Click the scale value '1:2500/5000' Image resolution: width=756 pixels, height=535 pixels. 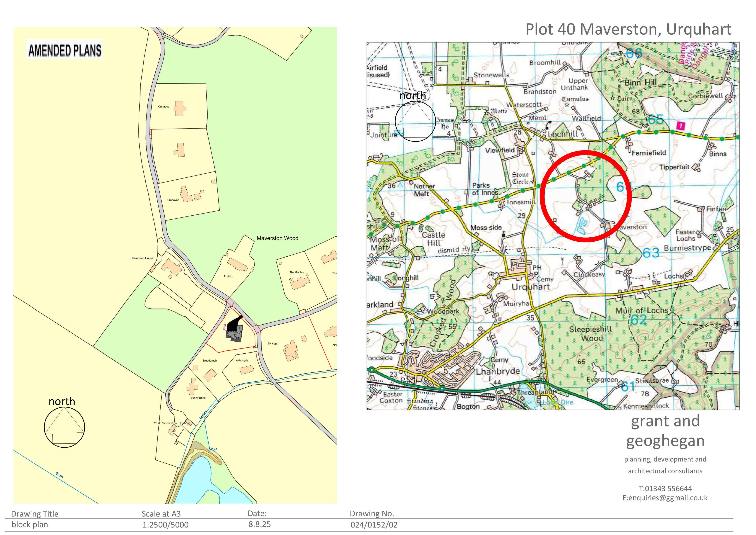coord(165,525)
